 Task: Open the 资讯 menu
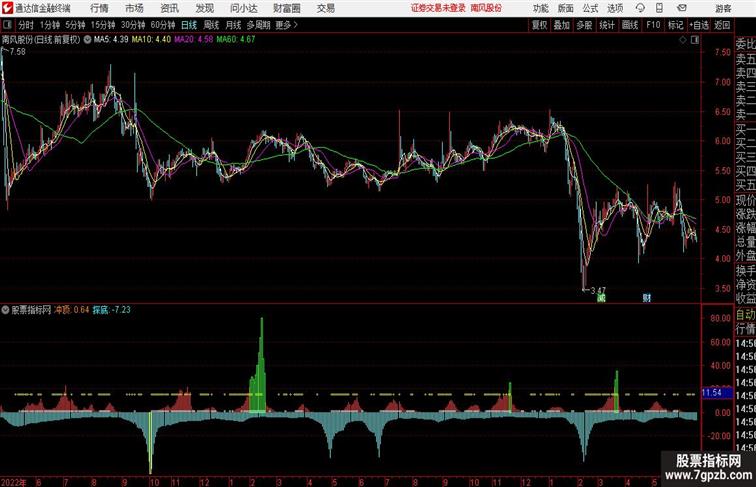pos(169,8)
